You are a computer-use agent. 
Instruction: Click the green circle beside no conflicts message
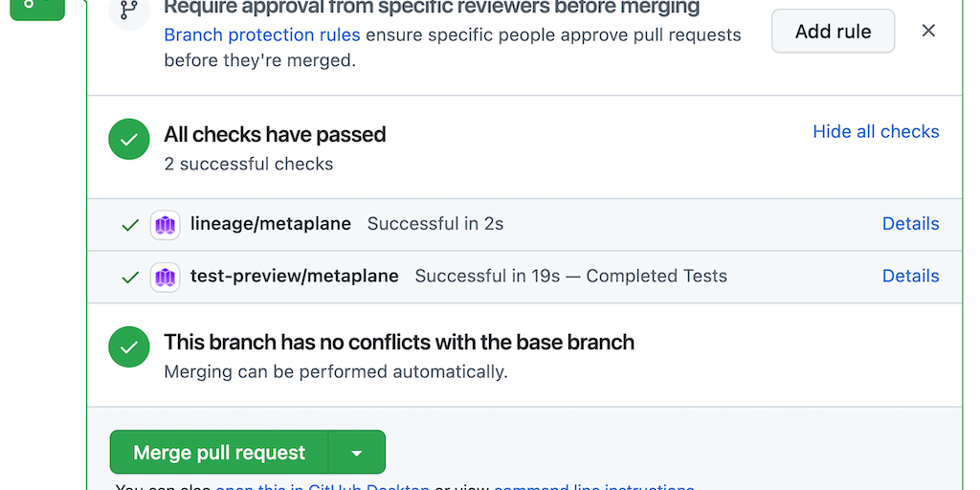coord(129,346)
